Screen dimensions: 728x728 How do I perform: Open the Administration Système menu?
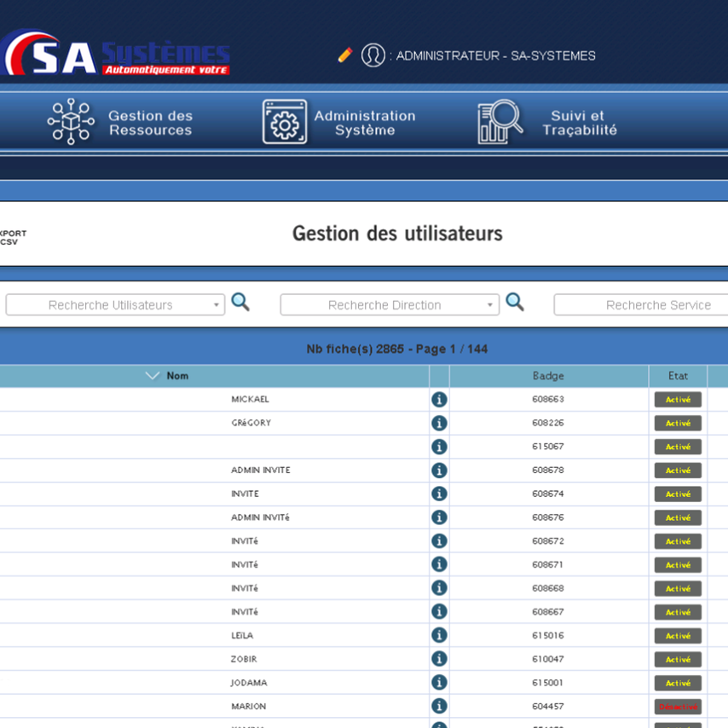[x=339, y=123]
